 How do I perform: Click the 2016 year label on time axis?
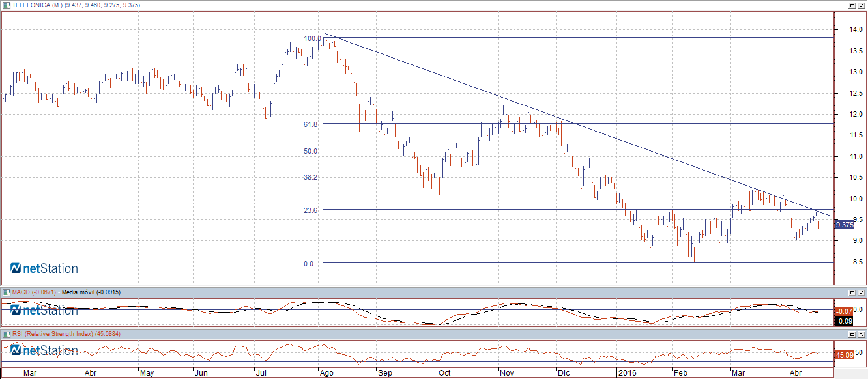pos(627,374)
